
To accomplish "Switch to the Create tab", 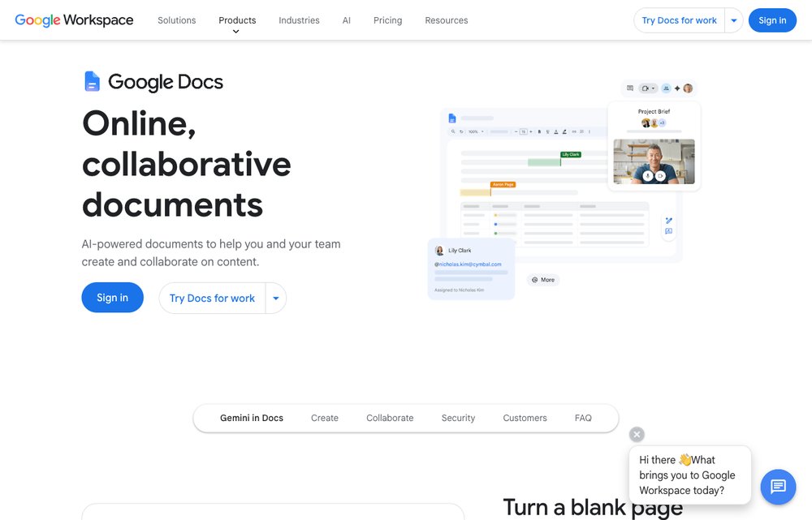I will (325, 418).
